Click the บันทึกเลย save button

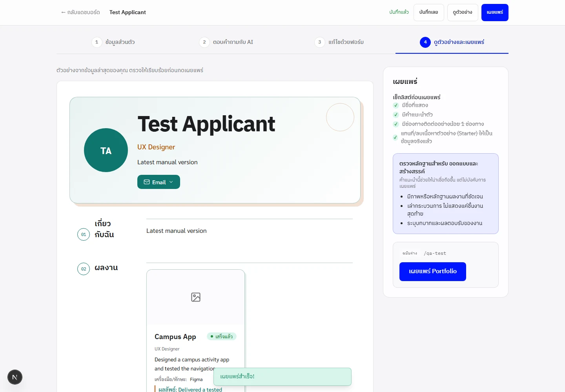click(x=428, y=12)
